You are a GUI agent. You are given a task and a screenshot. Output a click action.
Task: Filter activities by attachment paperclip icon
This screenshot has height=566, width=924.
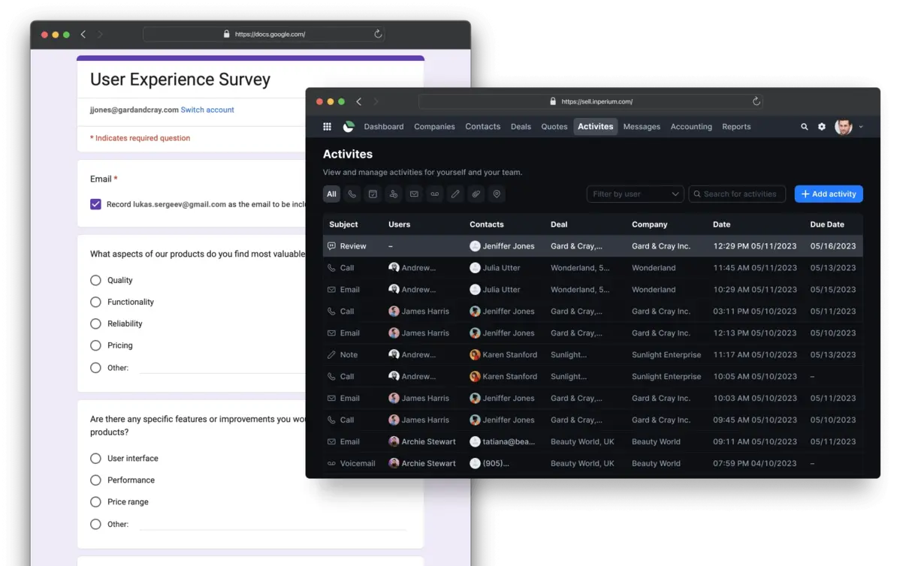coord(476,194)
